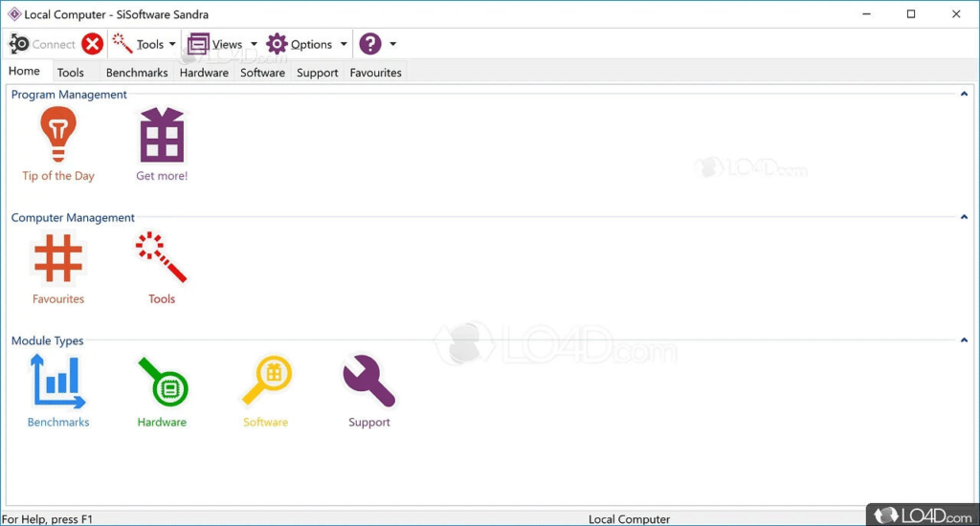Viewport: 980px width, 526px height.
Task: Open the Support wrench icon
Action: pyautogui.click(x=368, y=381)
